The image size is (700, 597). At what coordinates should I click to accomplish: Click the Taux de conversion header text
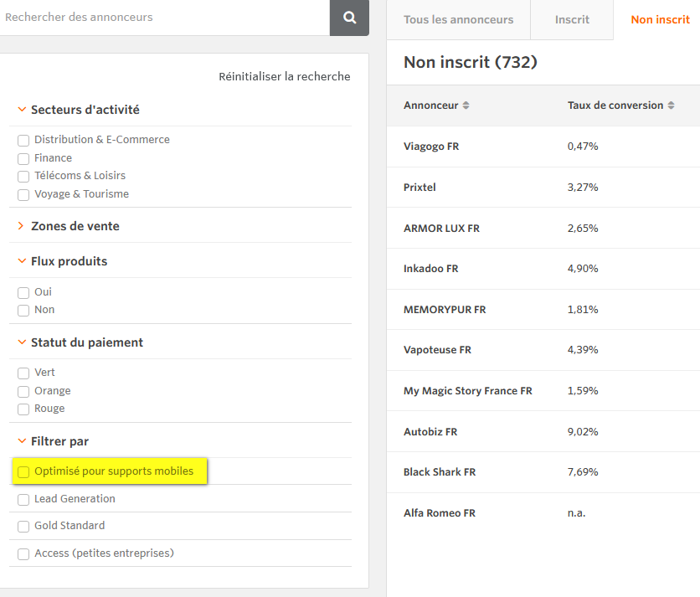[x=615, y=106]
